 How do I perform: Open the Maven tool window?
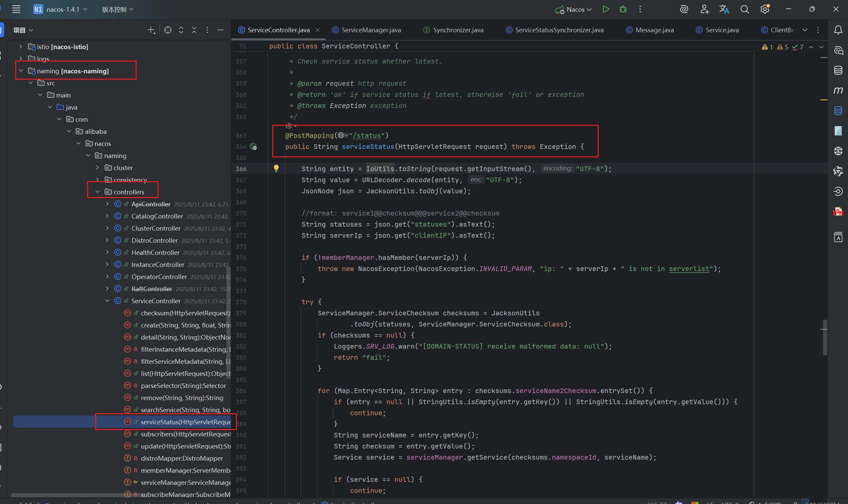(x=838, y=90)
